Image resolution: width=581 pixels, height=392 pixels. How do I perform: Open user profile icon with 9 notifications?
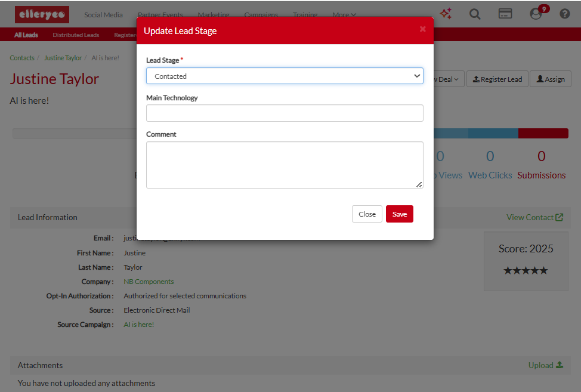(536, 14)
